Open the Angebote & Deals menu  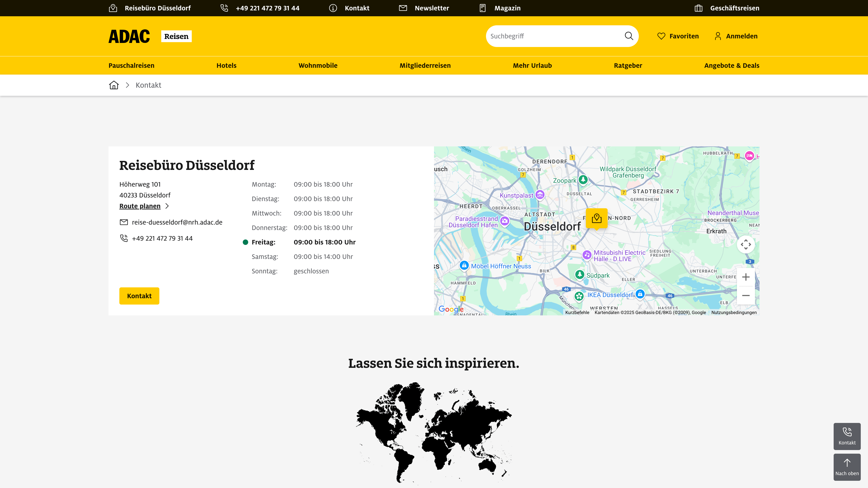(731, 65)
